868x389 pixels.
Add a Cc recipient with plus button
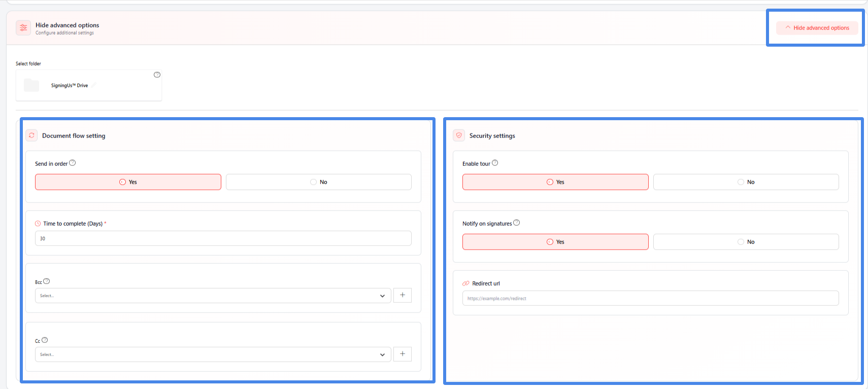coord(403,354)
